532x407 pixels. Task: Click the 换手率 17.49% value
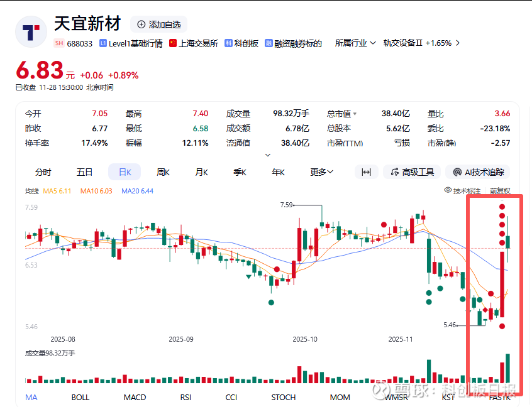pos(94,143)
